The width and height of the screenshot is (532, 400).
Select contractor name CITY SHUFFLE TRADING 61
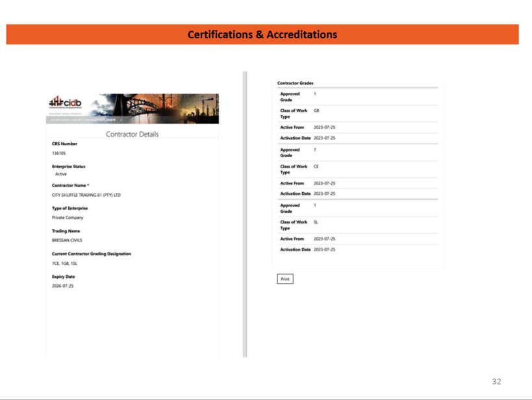[86, 195]
